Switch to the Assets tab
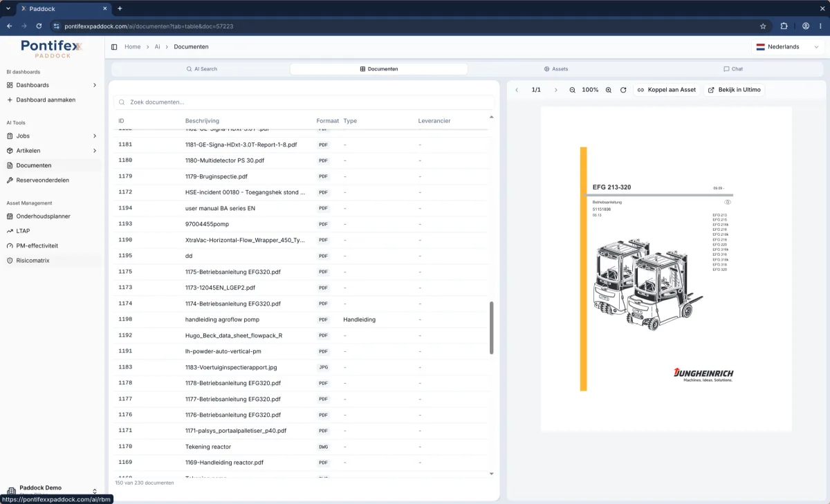Image resolution: width=830 pixels, height=504 pixels. coord(556,69)
